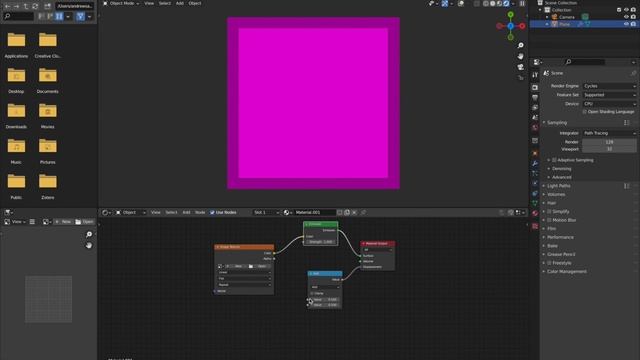Open the Music folder
This screenshot has height=360, width=640.
pyautogui.click(x=16, y=151)
